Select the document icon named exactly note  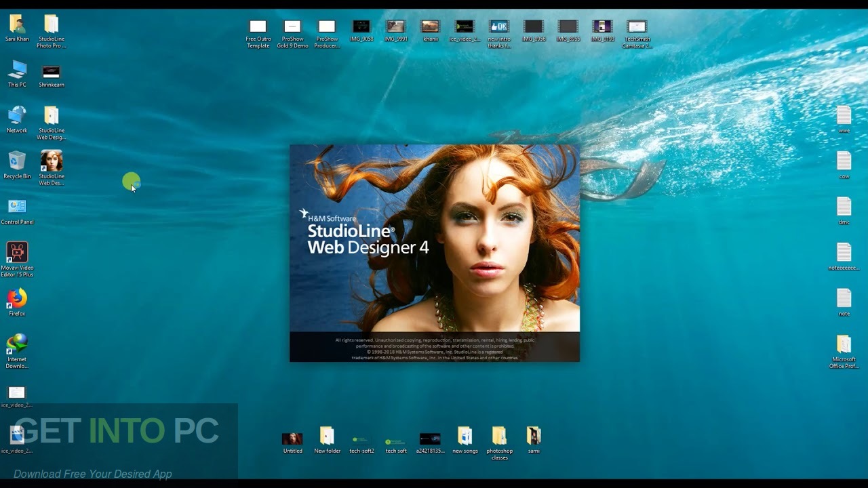click(x=844, y=298)
